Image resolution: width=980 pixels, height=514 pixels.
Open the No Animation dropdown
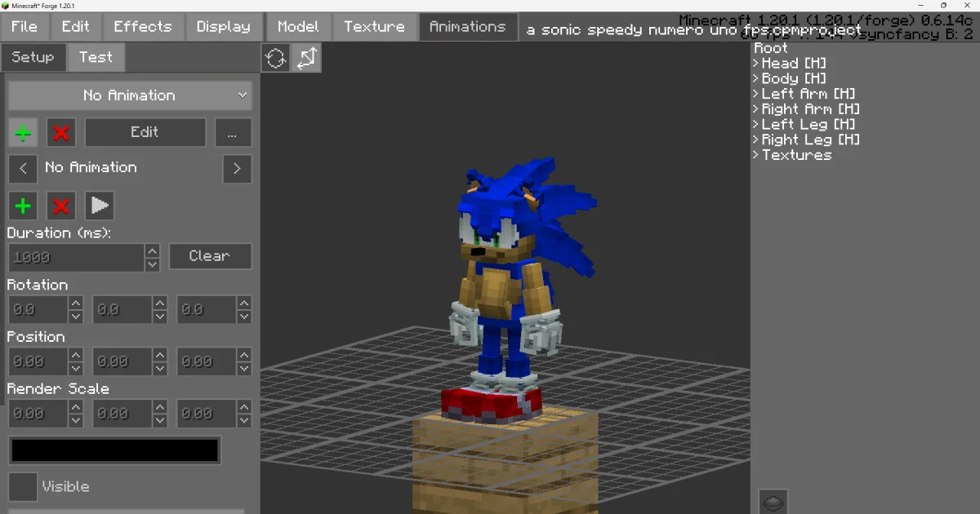point(130,95)
